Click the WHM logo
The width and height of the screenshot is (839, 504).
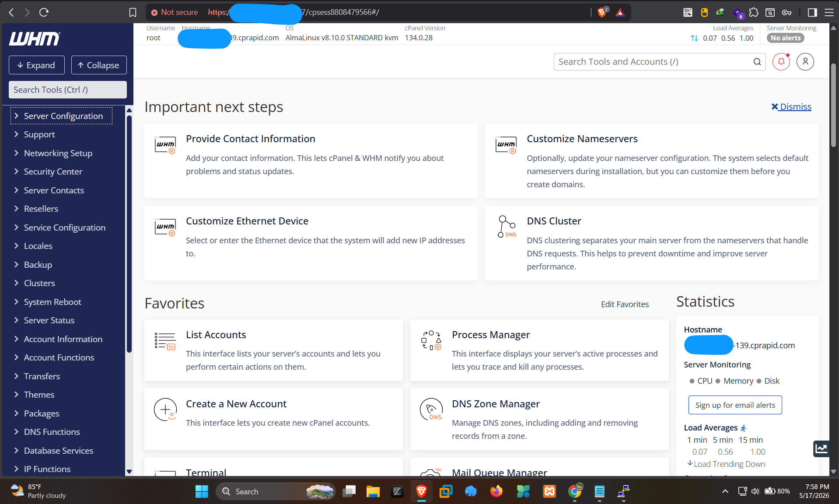point(35,39)
